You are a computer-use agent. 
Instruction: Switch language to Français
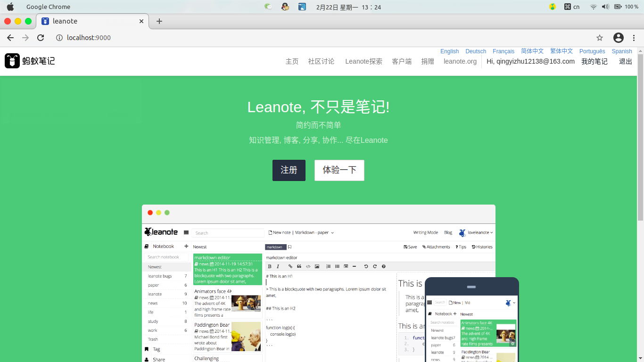tap(504, 51)
